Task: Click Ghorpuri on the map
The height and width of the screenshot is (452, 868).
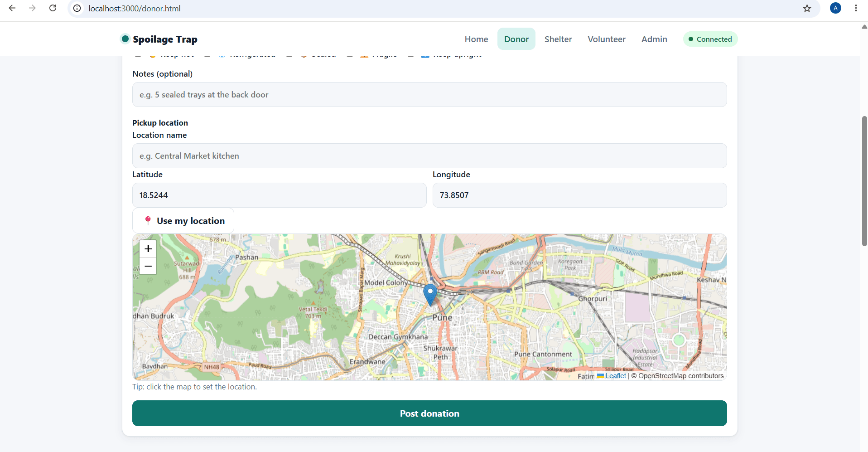Action: [x=593, y=299]
